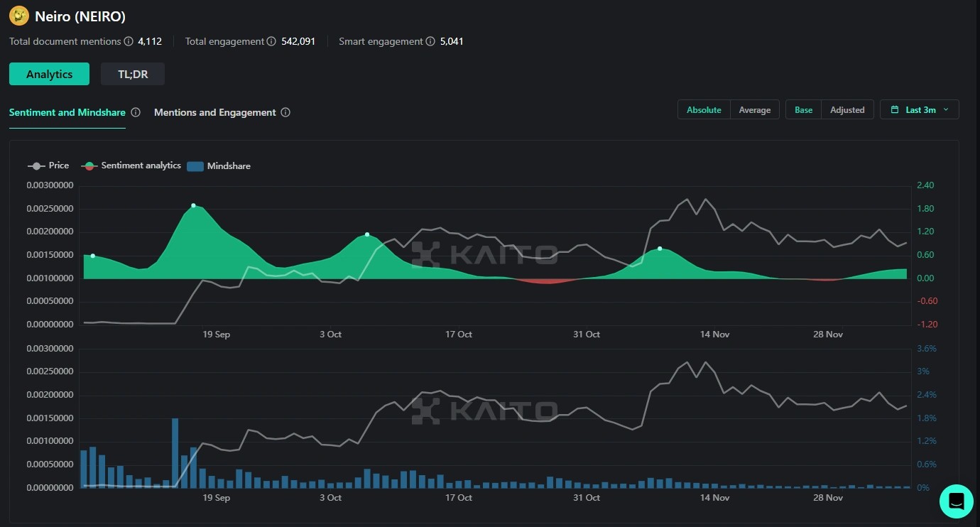
Task: Click the info icon next to Smart engagement
Action: (x=430, y=41)
